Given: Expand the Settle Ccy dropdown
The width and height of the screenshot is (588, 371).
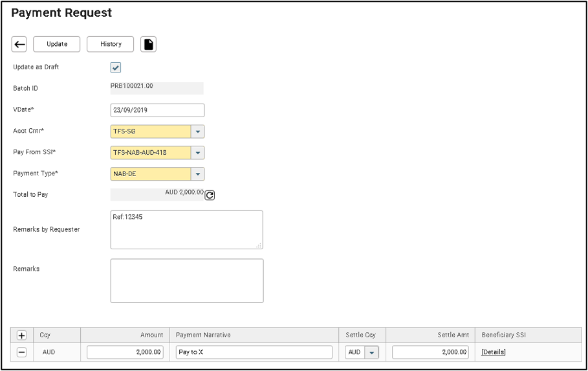Looking at the screenshot, I should tap(371, 353).
